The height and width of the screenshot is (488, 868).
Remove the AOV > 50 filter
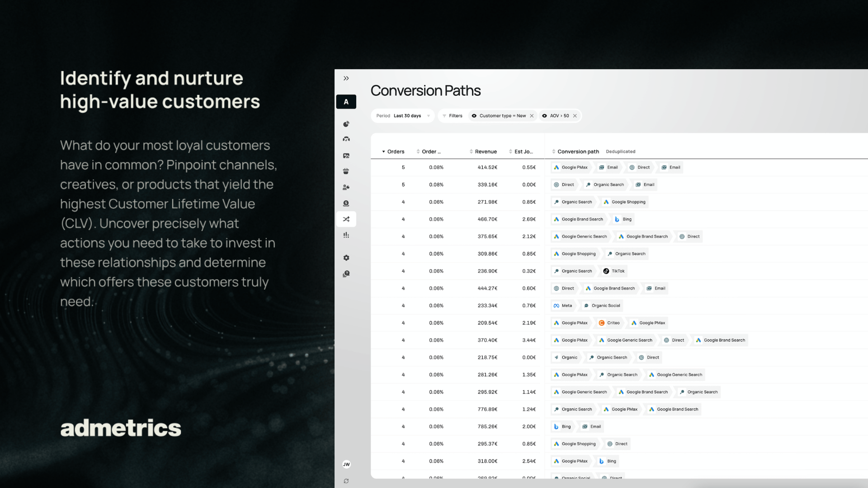tap(575, 116)
